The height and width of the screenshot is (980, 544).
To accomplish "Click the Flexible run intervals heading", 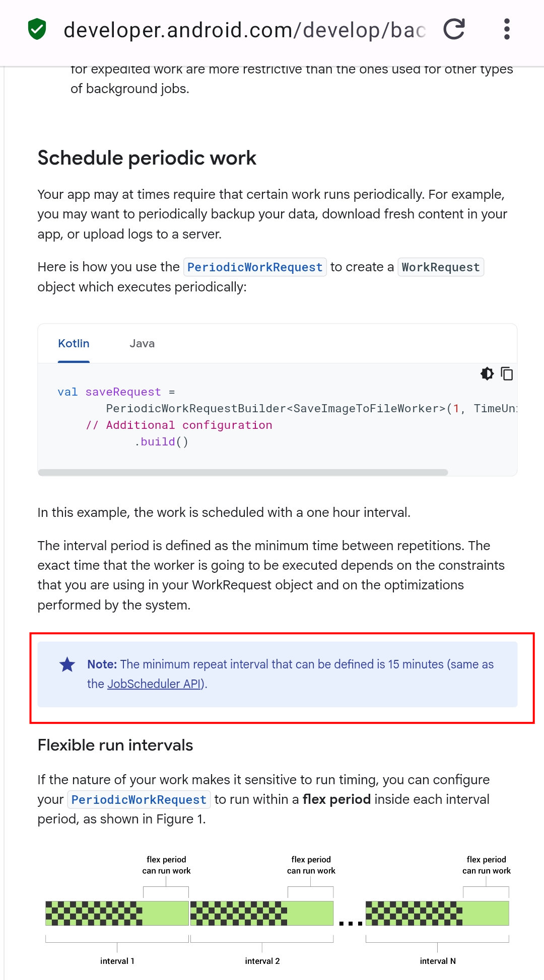I will (x=115, y=745).
